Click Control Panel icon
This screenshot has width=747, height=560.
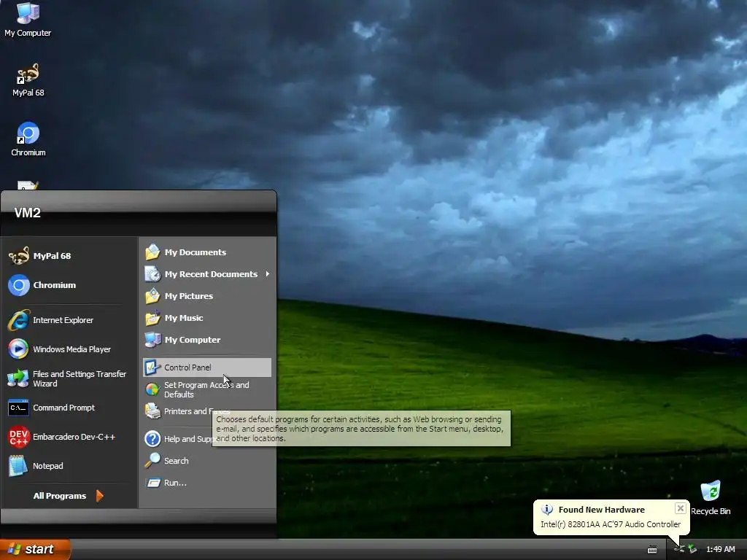[x=152, y=367]
